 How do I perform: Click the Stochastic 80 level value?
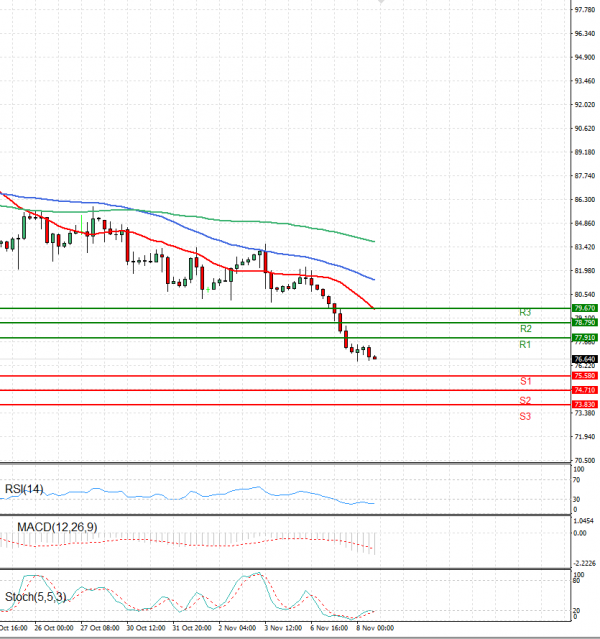coord(576,581)
